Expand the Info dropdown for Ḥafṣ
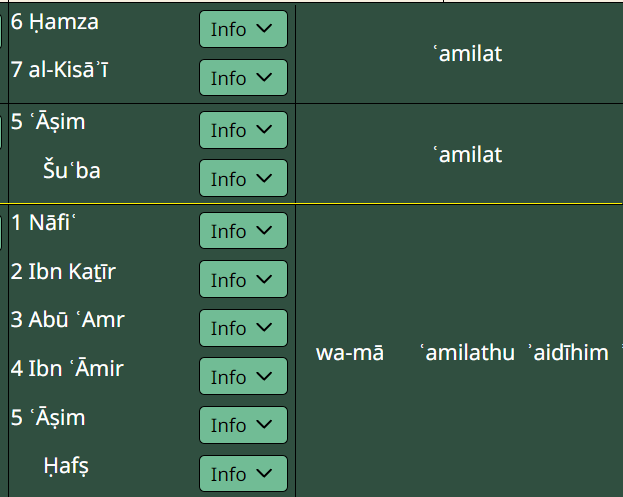Viewport: 623px width, 497px height. point(243,474)
